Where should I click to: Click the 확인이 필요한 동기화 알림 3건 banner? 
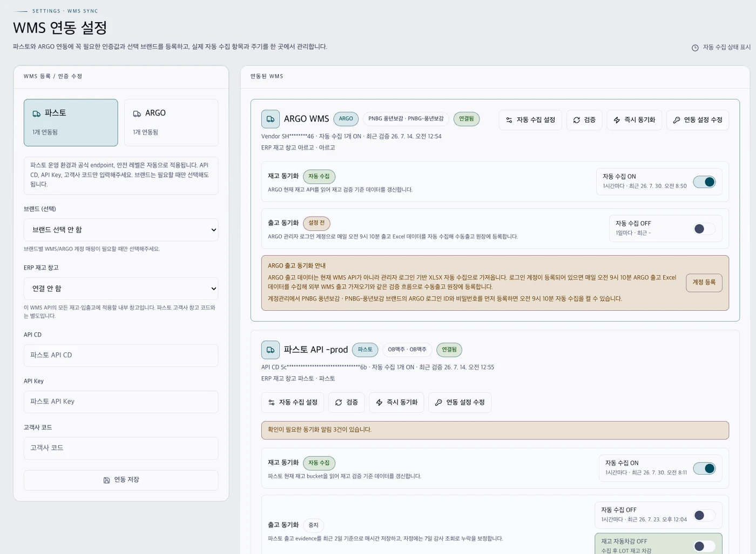pyautogui.click(x=495, y=430)
